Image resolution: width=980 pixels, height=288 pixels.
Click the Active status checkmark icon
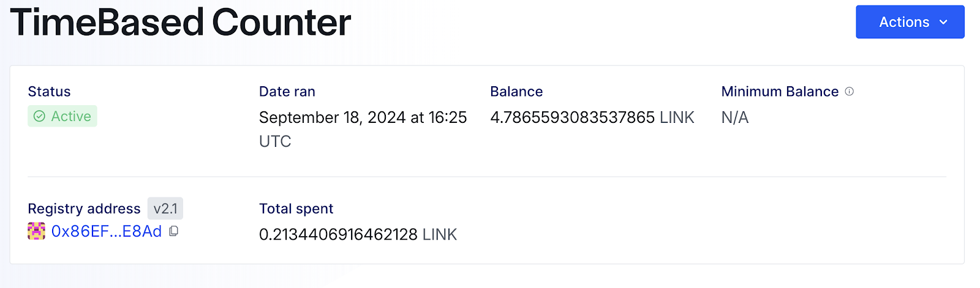(39, 116)
